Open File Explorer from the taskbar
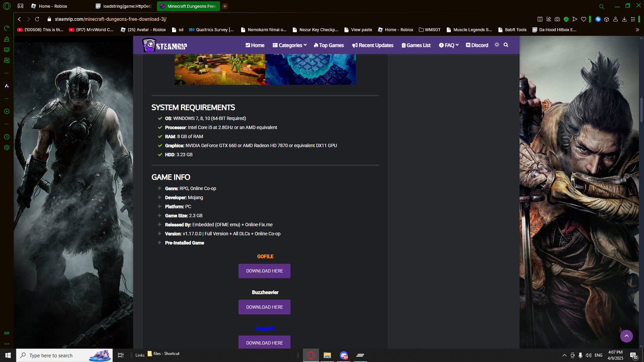644x362 pixels. [x=327, y=355]
